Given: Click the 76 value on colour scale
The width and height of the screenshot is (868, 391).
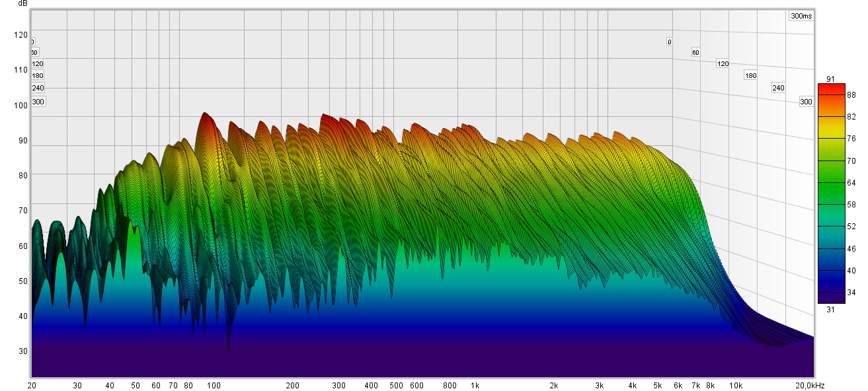Looking at the screenshot, I should pos(851,138).
